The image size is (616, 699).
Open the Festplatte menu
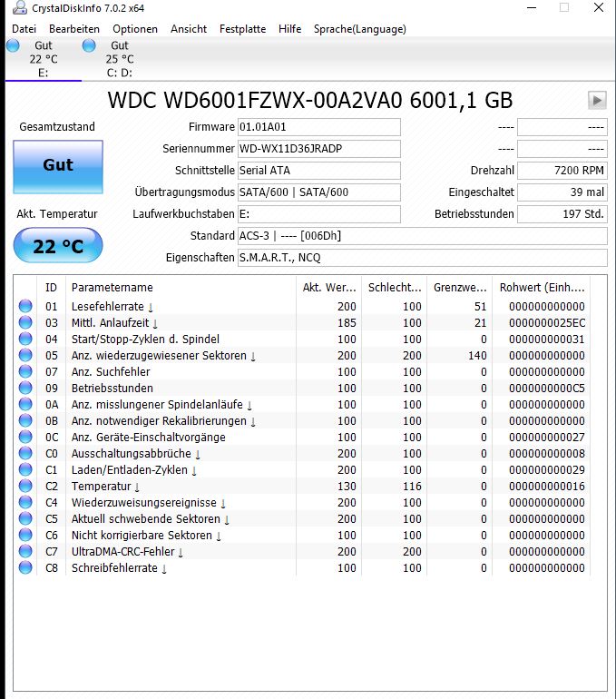click(x=243, y=29)
